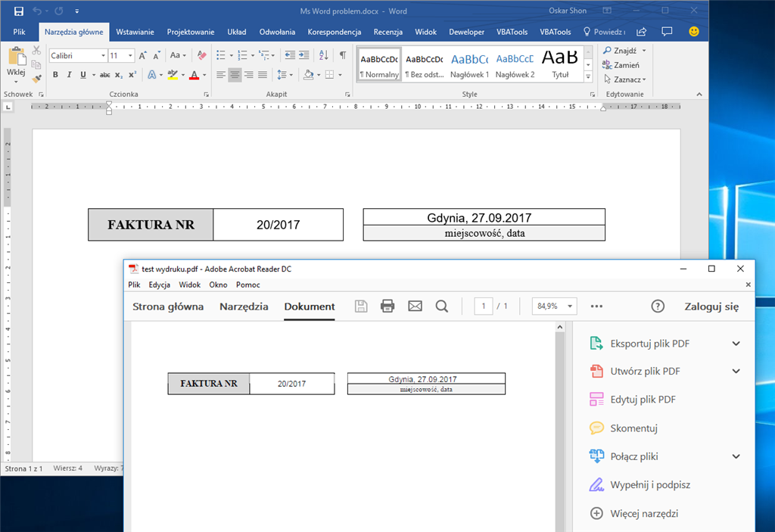Click Edytuj plik PDF
The width and height of the screenshot is (775, 532).
pos(633,400)
